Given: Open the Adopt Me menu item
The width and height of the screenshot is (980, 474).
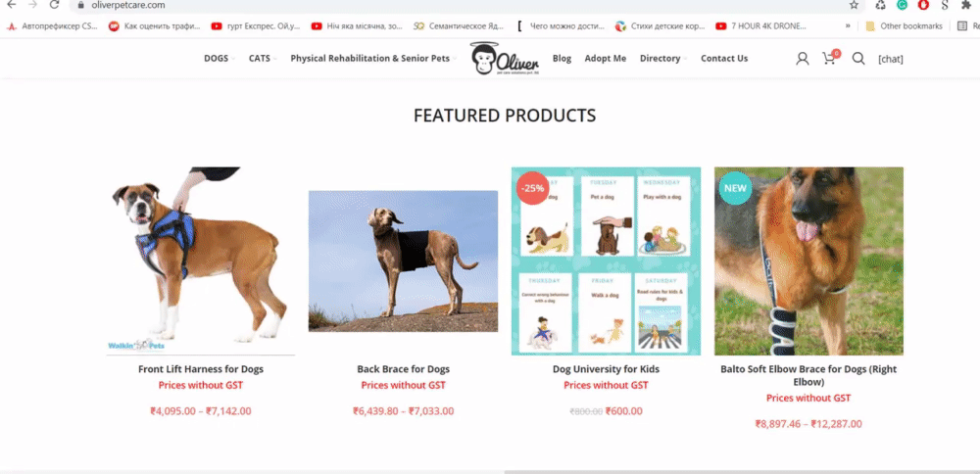Looking at the screenshot, I should (x=605, y=58).
